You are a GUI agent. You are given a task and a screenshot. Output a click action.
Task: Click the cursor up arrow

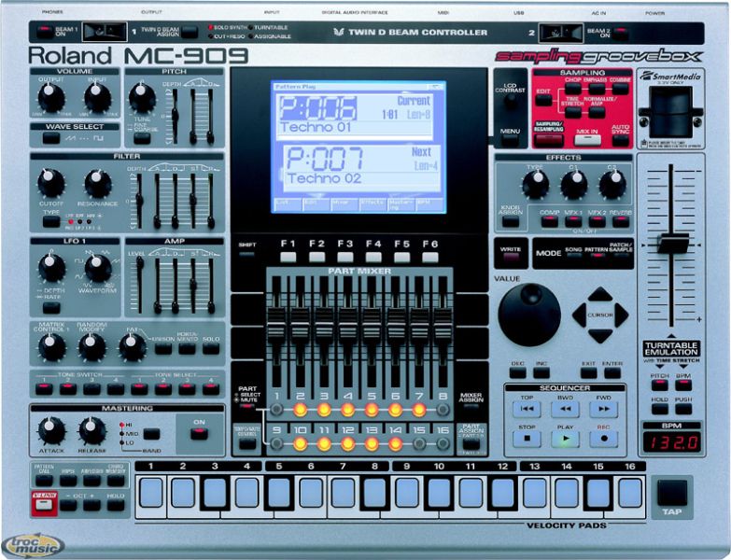(x=600, y=294)
